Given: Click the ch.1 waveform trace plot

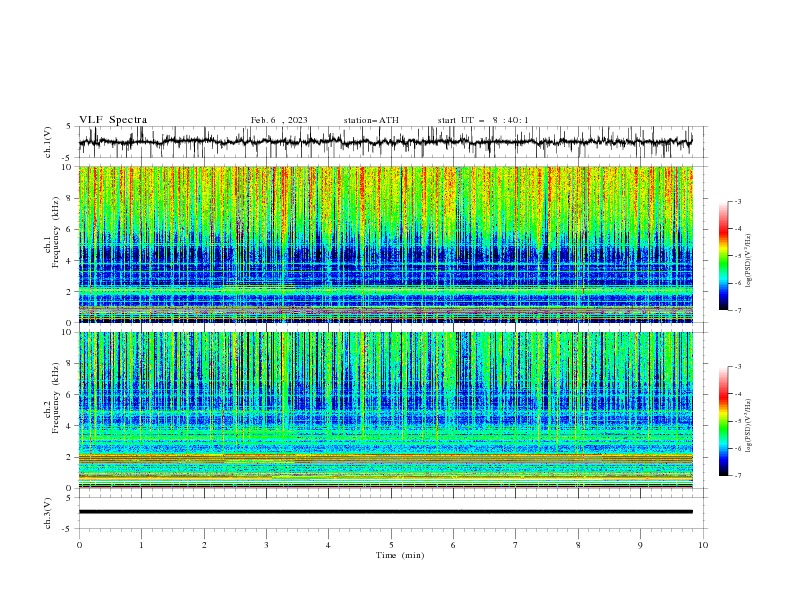Looking at the screenshot, I should click(x=386, y=142).
